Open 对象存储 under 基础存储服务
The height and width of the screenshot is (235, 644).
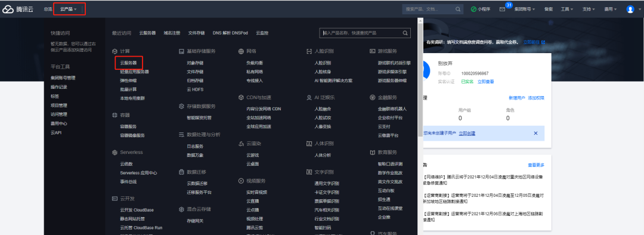click(x=195, y=63)
